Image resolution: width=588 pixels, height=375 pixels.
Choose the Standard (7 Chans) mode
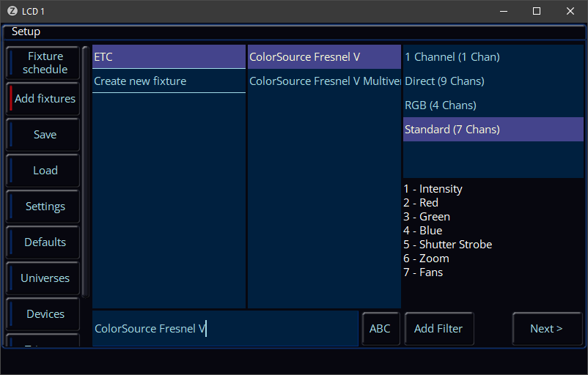click(x=493, y=129)
